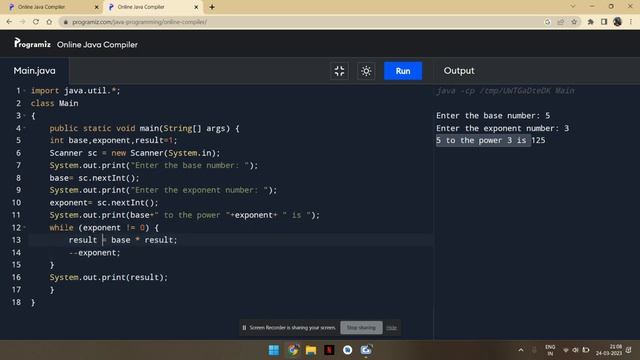Open Netflix from the taskbar
Screen dimensions: 640x360
pos(329,350)
